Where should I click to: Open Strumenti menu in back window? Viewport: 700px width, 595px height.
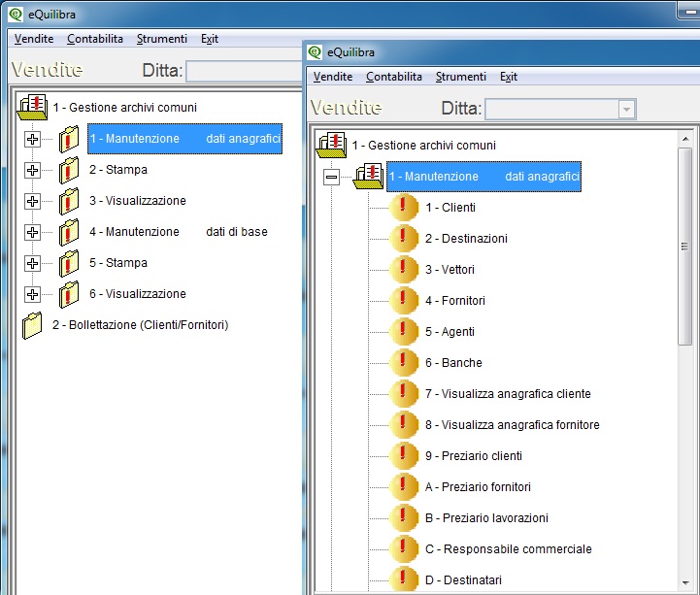[x=161, y=39]
